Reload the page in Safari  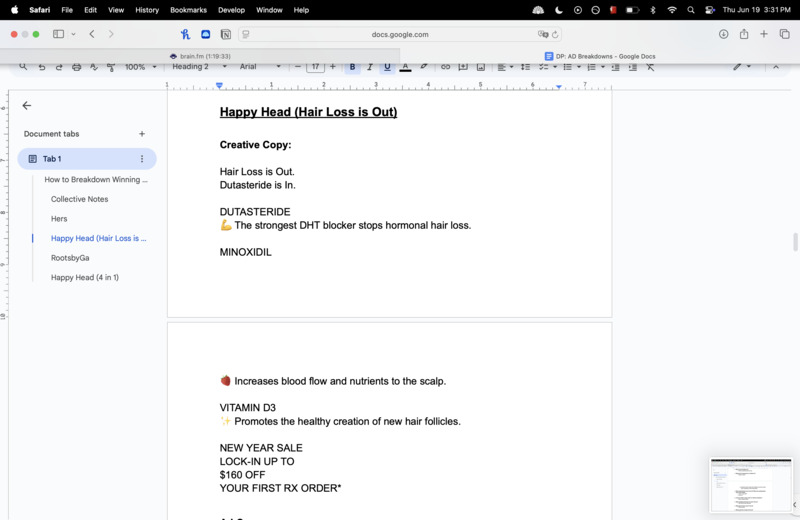tap(555, 34)
